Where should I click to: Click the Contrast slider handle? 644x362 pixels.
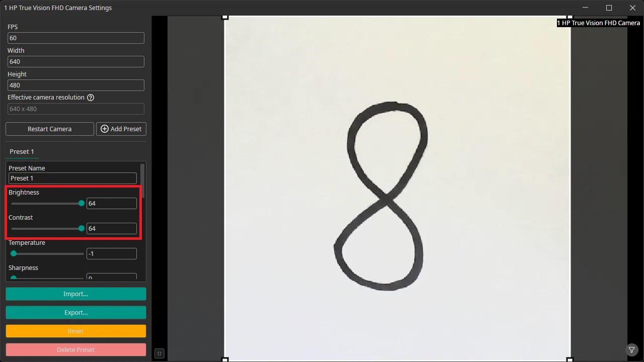[82, 229]
